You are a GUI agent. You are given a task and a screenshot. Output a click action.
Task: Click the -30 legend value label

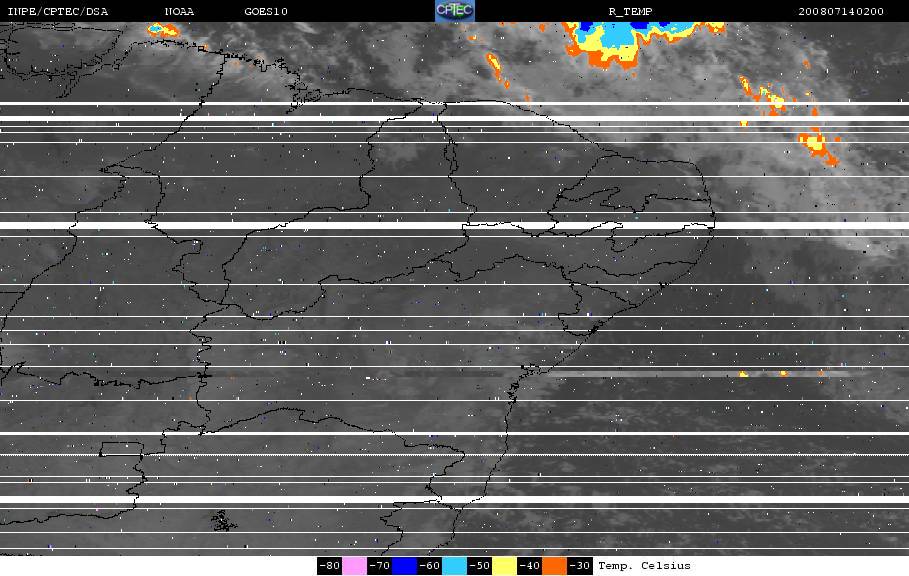580,566
